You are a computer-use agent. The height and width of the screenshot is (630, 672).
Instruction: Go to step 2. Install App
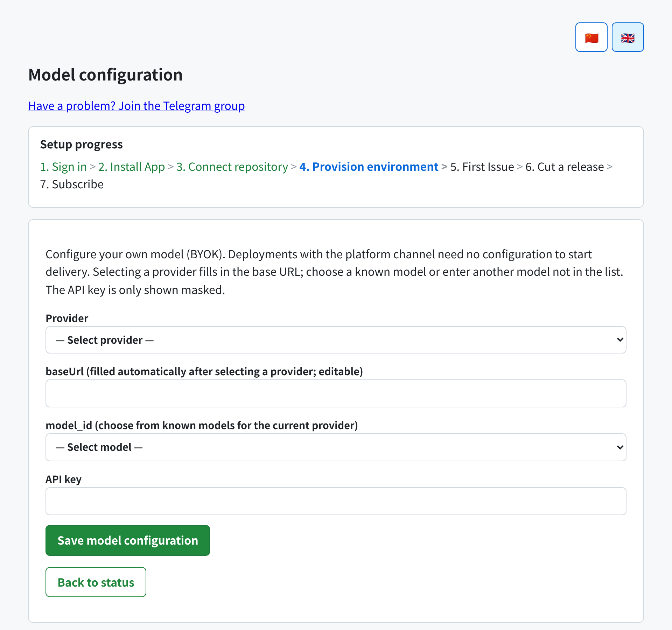point(132,167)
